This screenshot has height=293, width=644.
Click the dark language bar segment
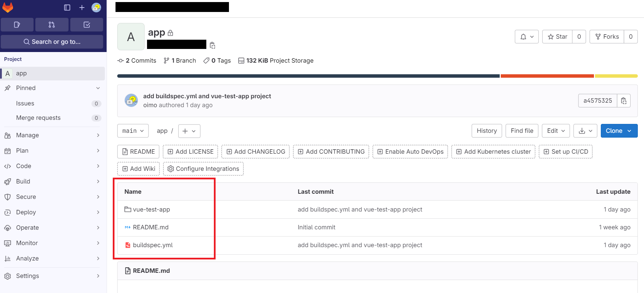tap(308, 76)
